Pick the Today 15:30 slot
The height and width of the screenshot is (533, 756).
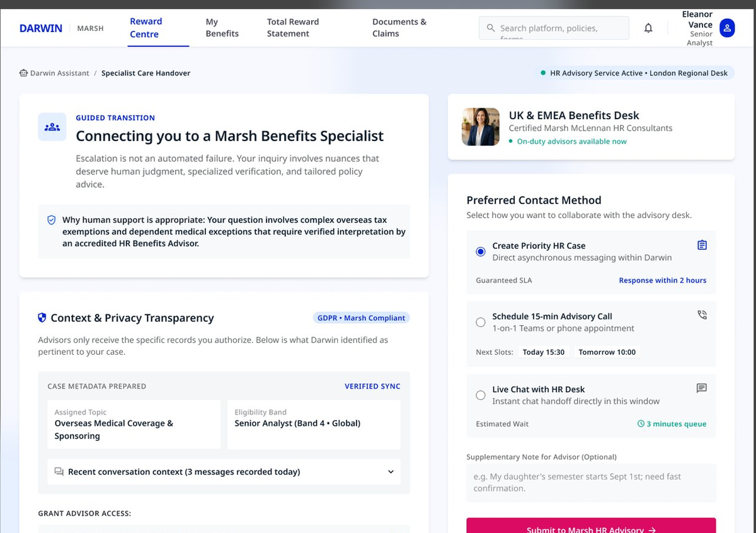point(544,352)
